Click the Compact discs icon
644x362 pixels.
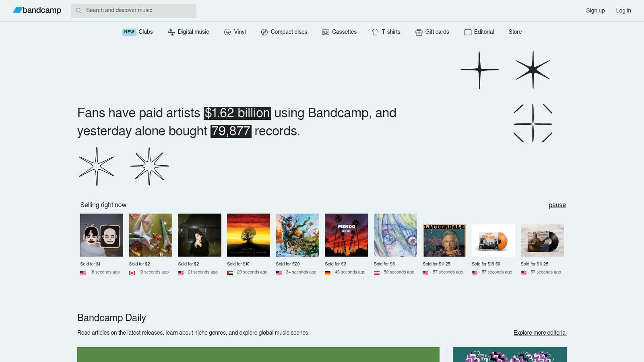(x=264, y=32)
